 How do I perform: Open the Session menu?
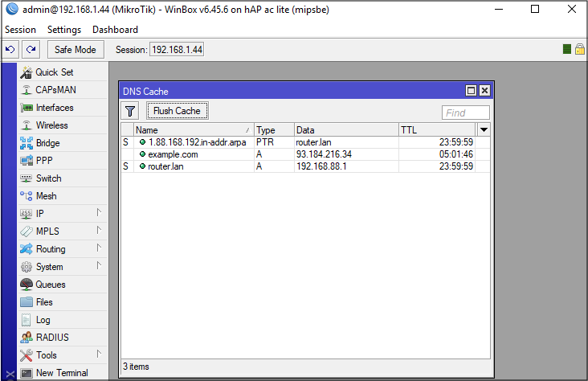pos(20,30)
